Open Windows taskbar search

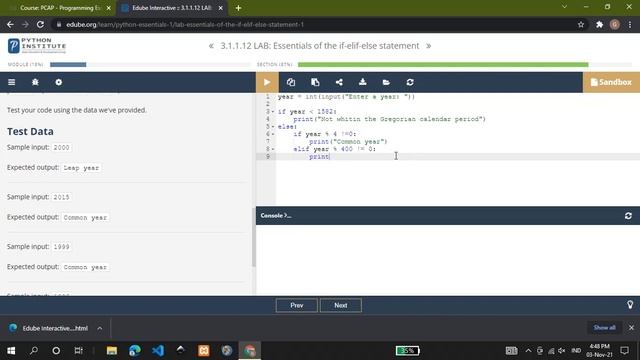(34, 351)
